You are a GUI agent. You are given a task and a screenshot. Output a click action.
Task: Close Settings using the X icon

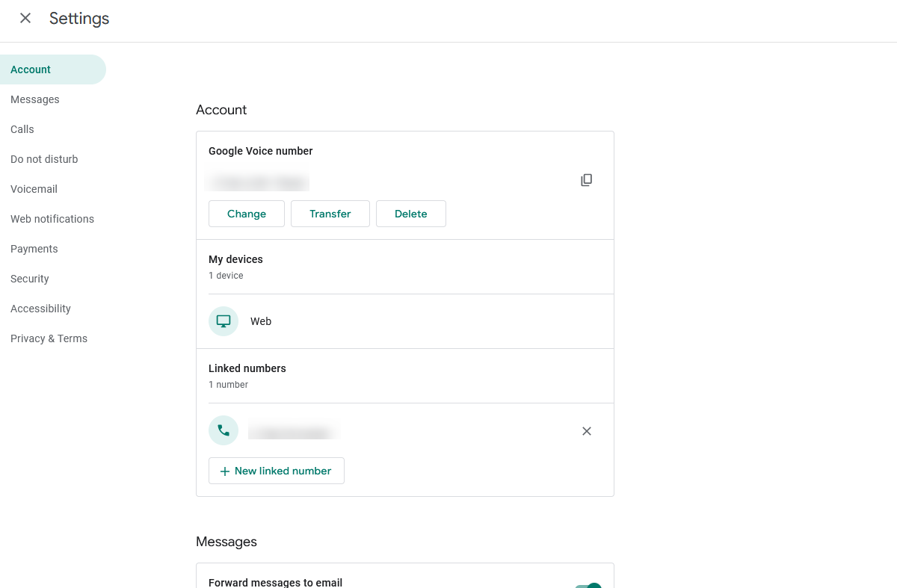25,18
